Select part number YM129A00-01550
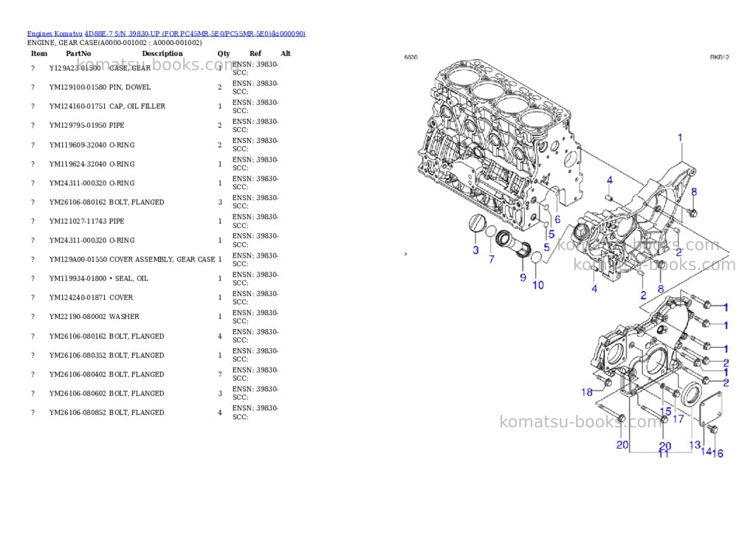The height and width of the screenshot is (535, 756). 78,259
